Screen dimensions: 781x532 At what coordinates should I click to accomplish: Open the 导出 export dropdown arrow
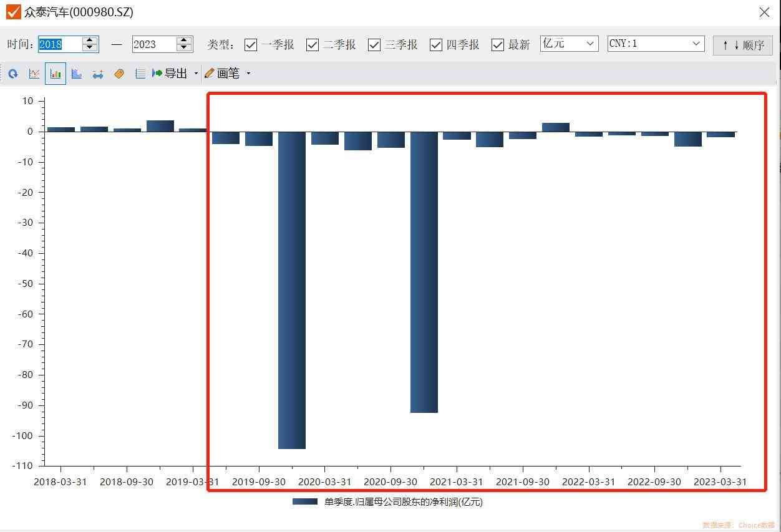(x=196, y=74)
